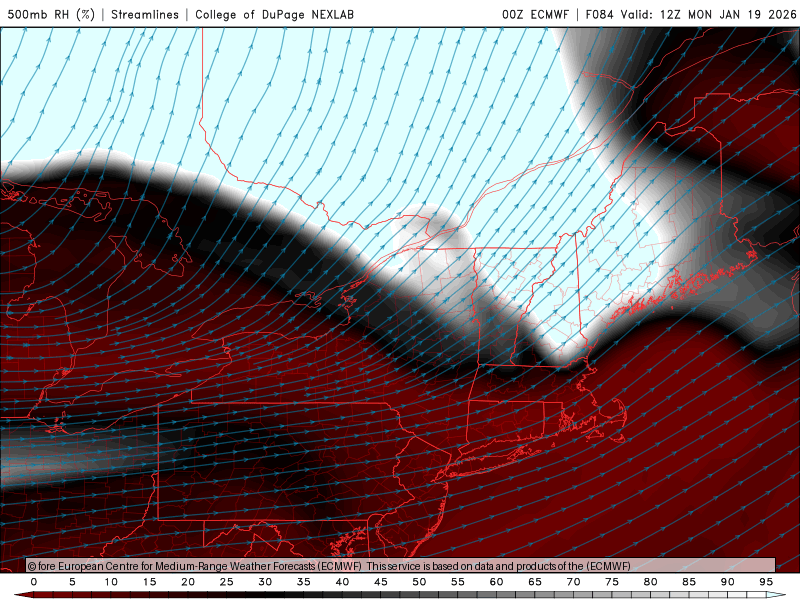Select the "12Z MON JAN 19 2026" valid time
Viewport: 800px width, 600px height.
click(728, 14)
